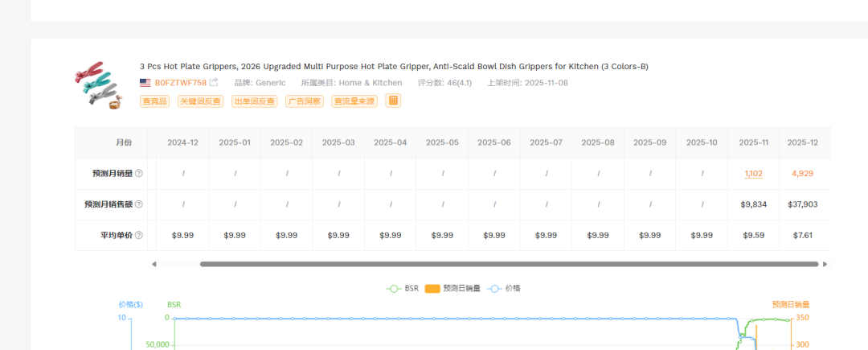Click the table scroll-right arrow
This screenshot has height=350, width=868.
pos(825,264)
